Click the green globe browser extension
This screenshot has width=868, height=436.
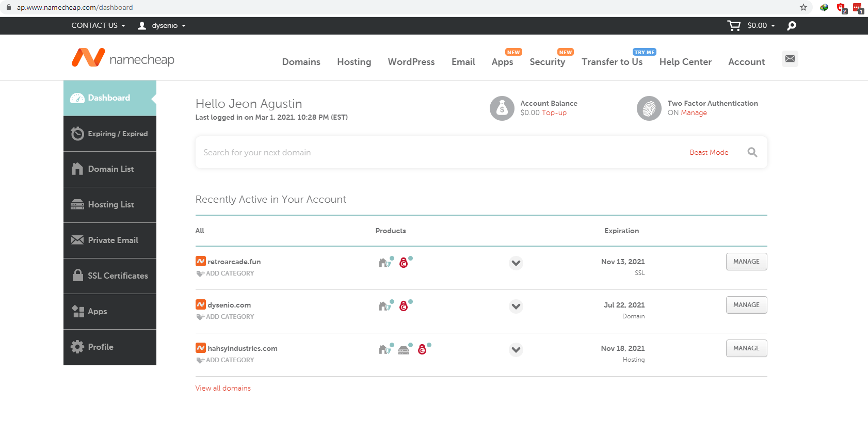coord(824,7)
